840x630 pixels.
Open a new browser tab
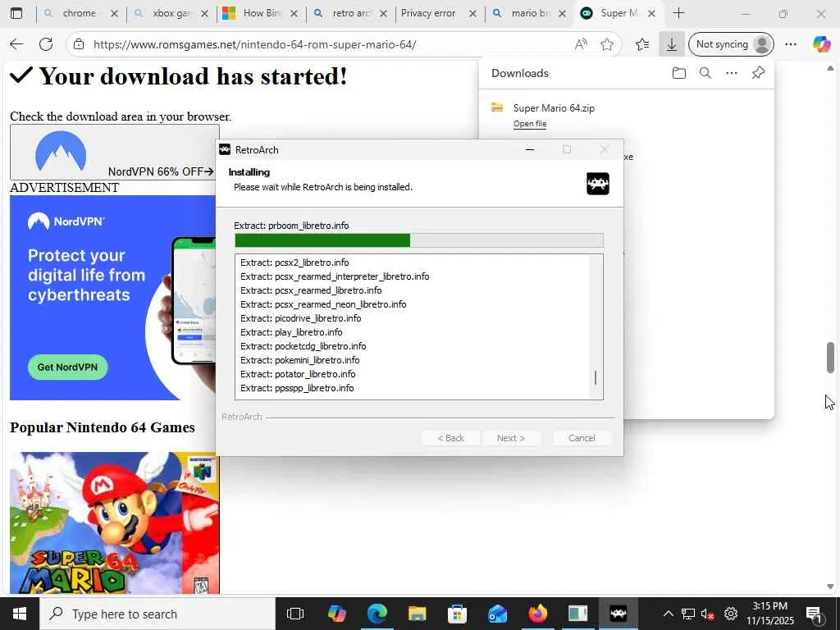coord(678,13)
